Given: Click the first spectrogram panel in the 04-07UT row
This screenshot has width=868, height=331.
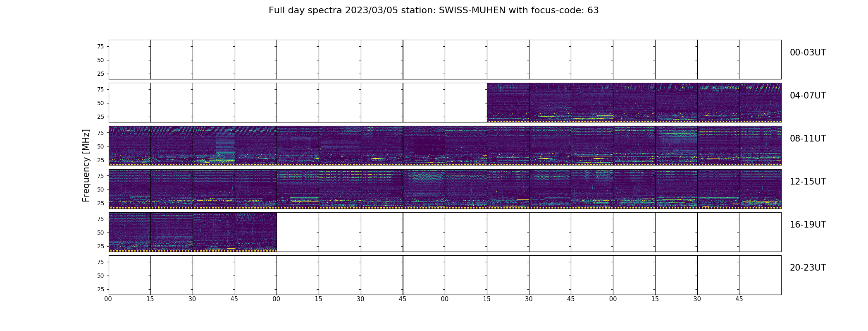Looking at the screenshot, I should (508, 103).
